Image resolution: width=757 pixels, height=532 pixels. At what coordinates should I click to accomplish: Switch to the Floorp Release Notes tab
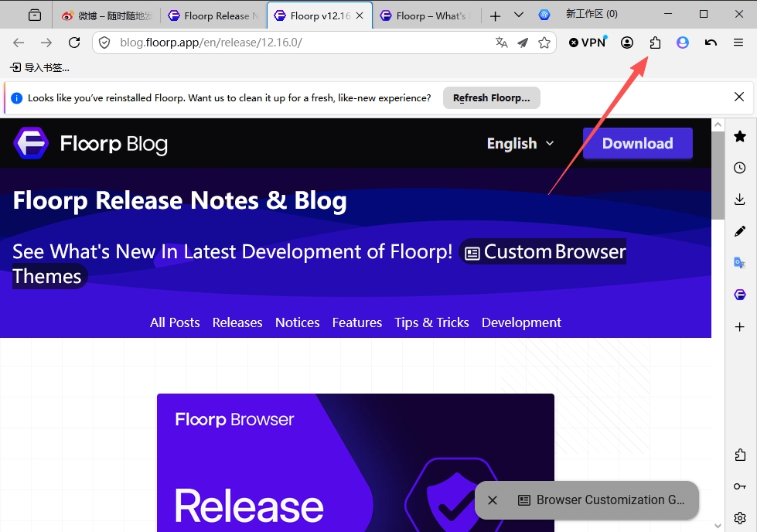[213, 16]
